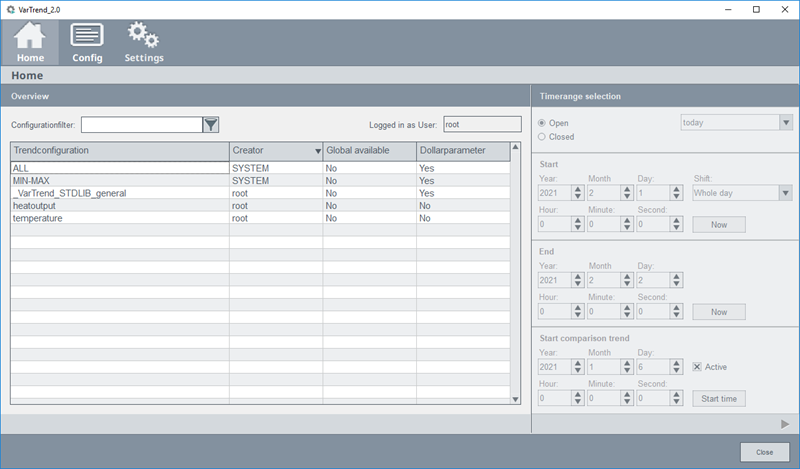Click the End Day field showing 2
This screenshot has width=800, height=469.
click(654, 280)
